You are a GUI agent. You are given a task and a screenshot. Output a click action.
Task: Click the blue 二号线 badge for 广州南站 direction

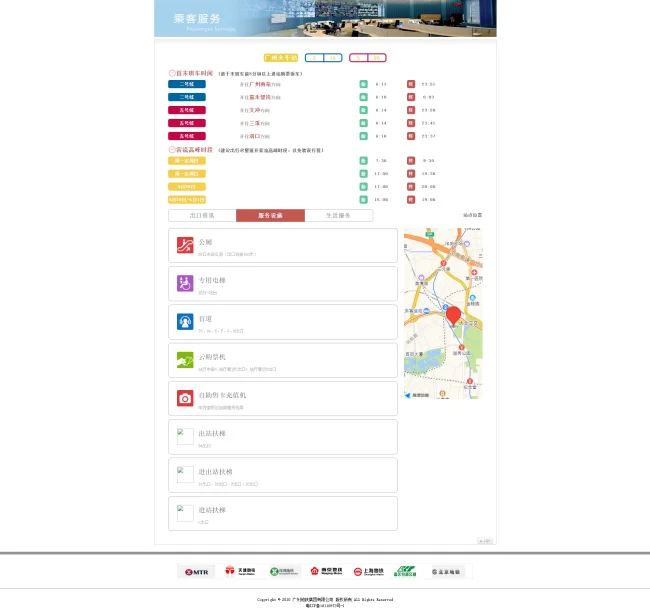pos(187,84)
